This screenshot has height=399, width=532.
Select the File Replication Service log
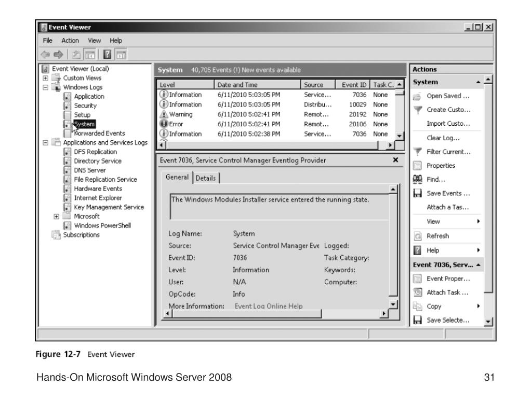click(105, 179)
